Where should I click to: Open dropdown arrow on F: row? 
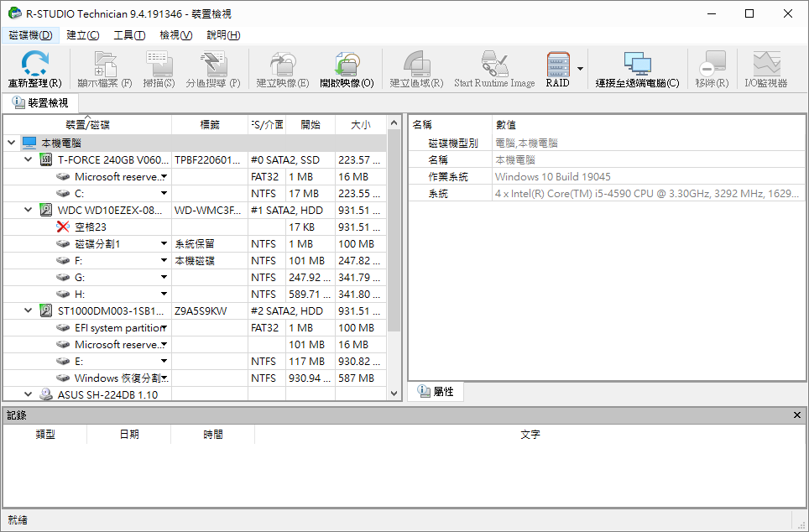coord(164,261)
